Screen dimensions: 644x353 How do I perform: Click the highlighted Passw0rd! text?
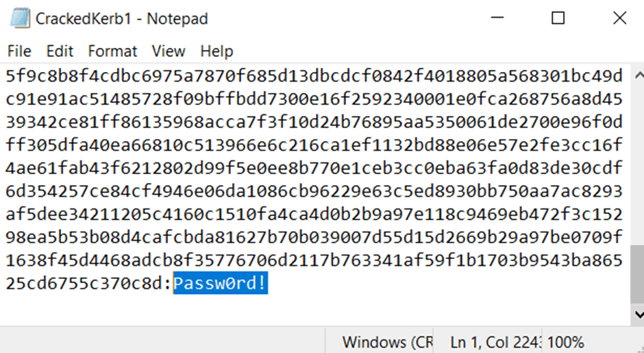click(x=221, y=282)
